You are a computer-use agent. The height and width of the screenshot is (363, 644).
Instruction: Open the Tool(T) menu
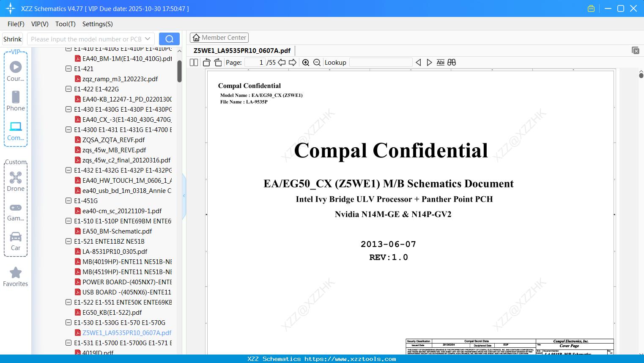coord(66,24)
